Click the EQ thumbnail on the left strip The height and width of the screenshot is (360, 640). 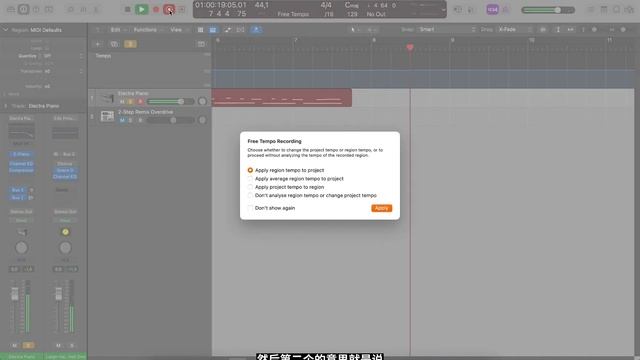click(x=21, y=132)
